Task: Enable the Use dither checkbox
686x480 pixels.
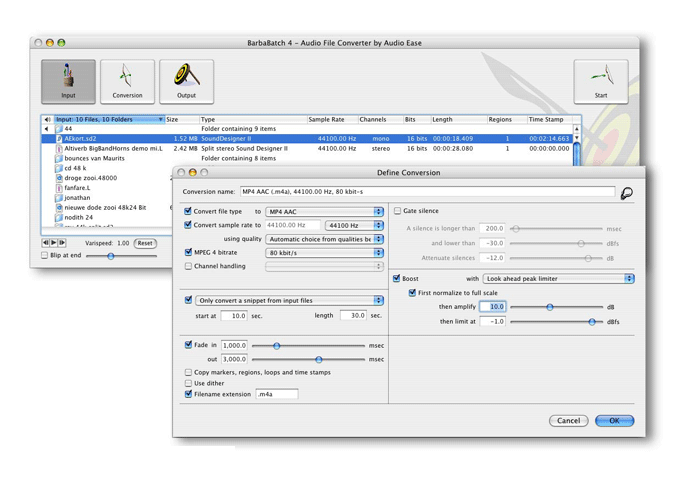Action: 188,383
